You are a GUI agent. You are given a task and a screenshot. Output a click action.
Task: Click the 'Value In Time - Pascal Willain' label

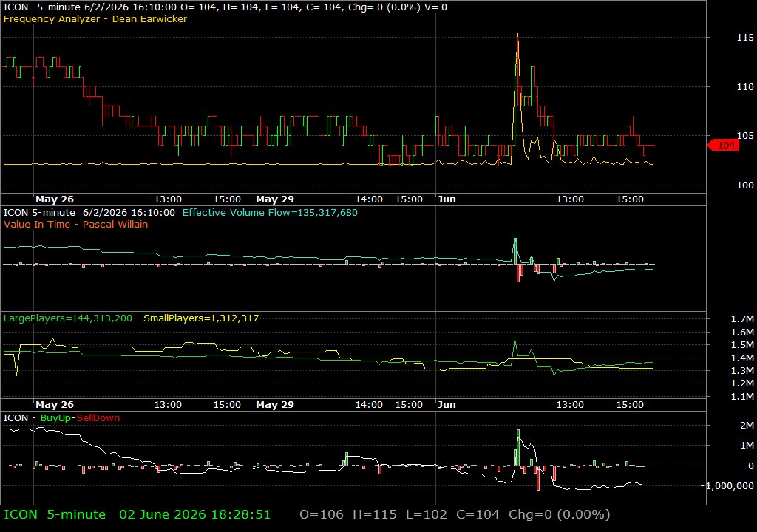[76, 224]
